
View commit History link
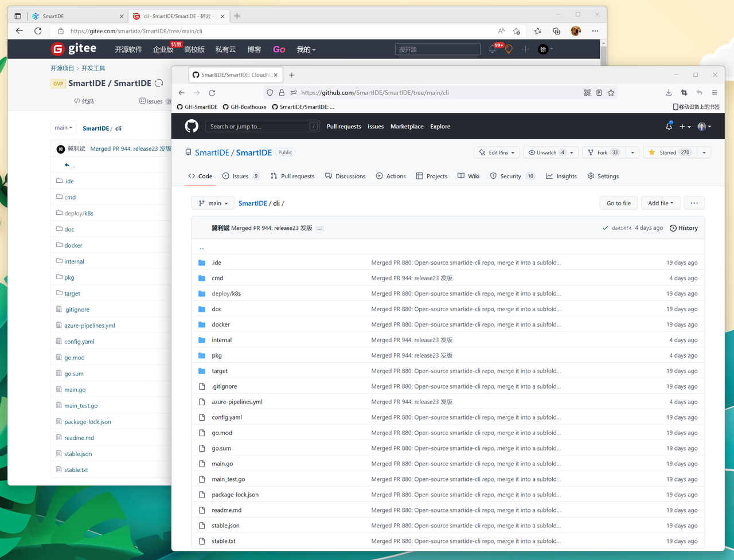point(684,228)
